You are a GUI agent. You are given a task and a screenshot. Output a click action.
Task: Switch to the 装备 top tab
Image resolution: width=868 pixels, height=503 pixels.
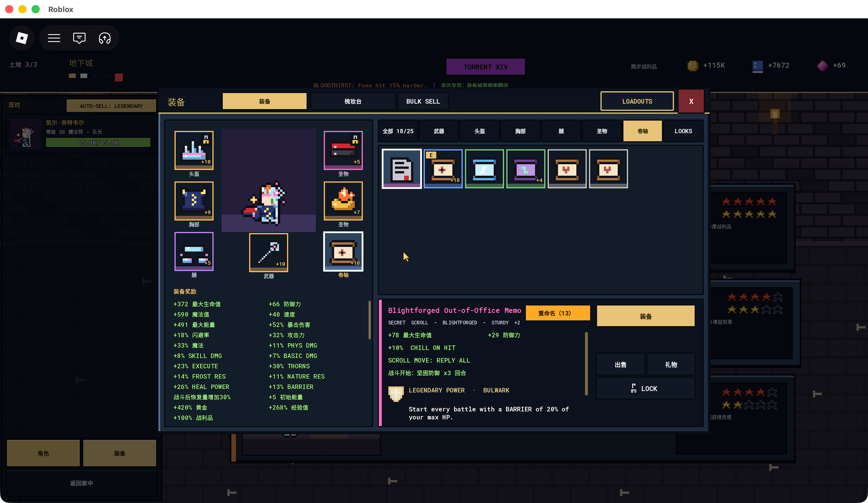265,101
